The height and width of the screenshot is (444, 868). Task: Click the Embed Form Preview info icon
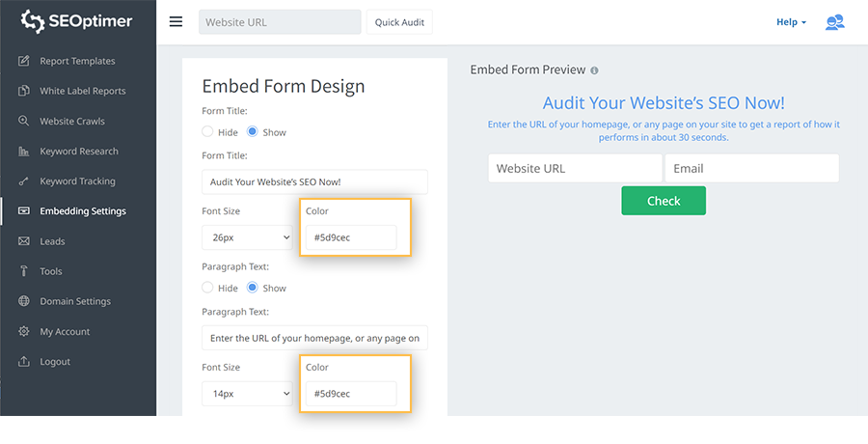pos(594,70)
